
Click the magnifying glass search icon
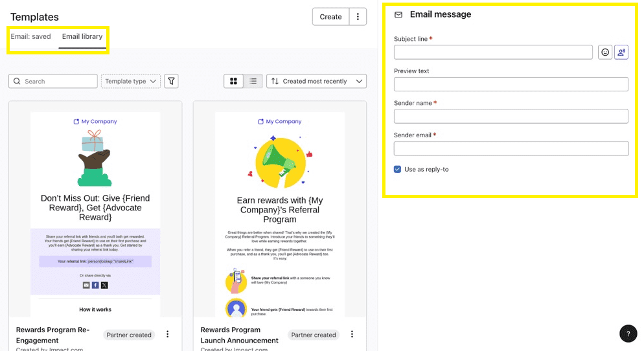(17, 82)
